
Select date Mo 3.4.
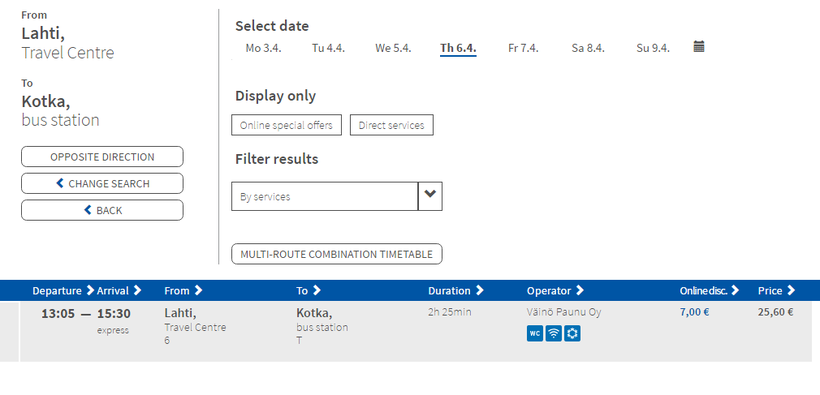(264, 48)
